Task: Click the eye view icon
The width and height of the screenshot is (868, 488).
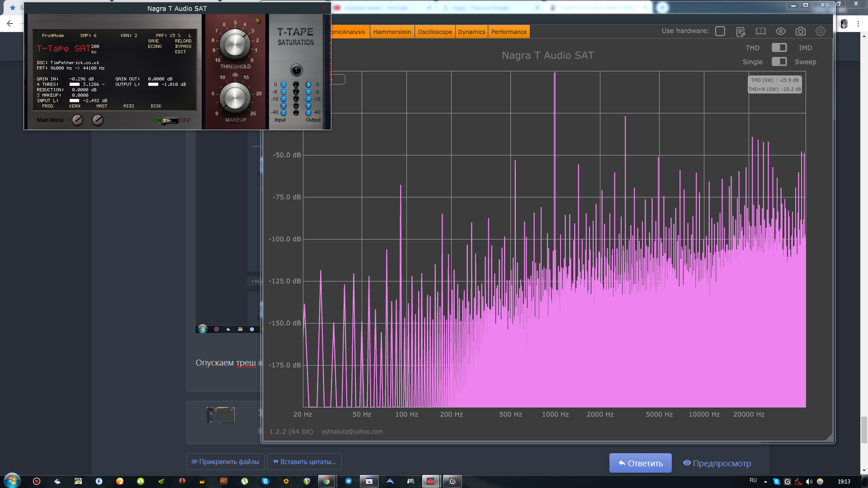Action: coord(781,32)
